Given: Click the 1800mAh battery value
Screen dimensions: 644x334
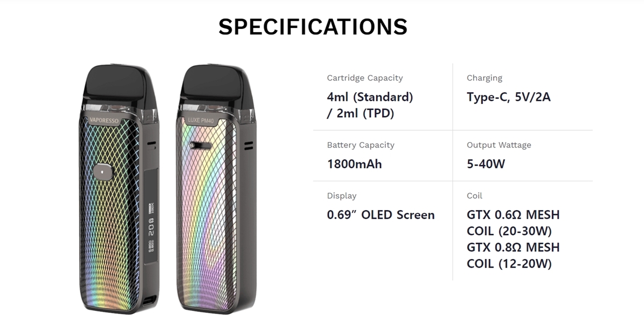Looking at the screenshot, I should [x=354, y=164].
